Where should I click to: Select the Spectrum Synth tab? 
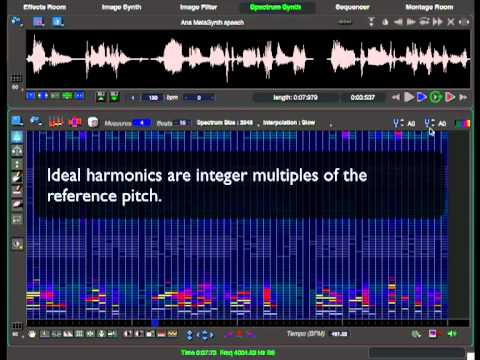coord(276,7)
